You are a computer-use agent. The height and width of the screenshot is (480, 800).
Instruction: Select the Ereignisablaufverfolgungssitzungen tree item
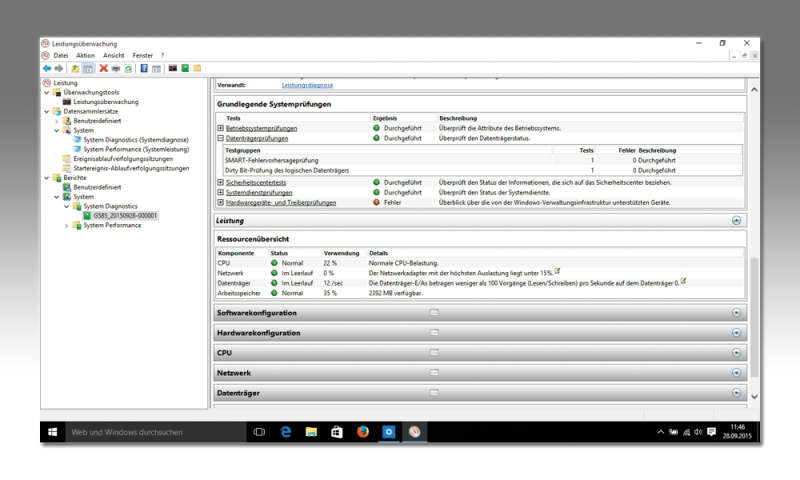click(x=123, y=159)
